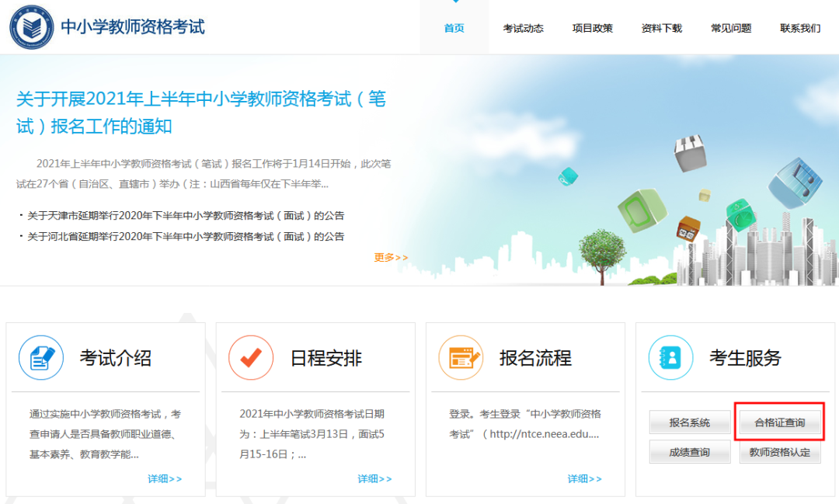The width and height of the screenshot is (839, 504).
Task: Click the 考生服务 contact book icon
Action: pyautogui.click(x=670, y=357)
